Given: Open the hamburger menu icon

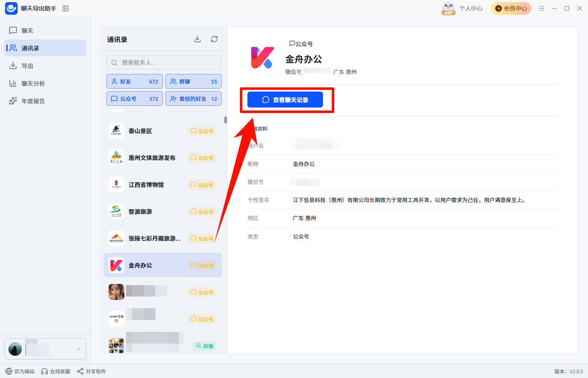Looking at the screenshot, I should [x=542, y=8].
